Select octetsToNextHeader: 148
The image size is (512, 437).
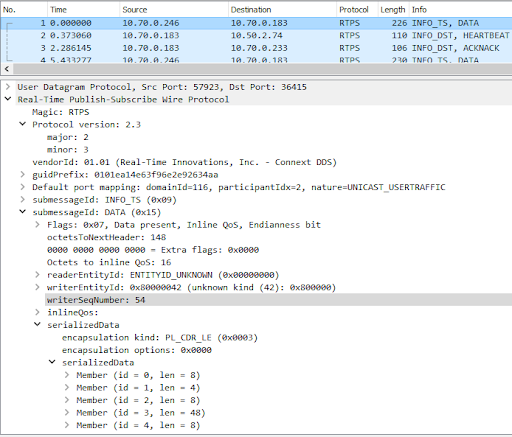point(107,237)
